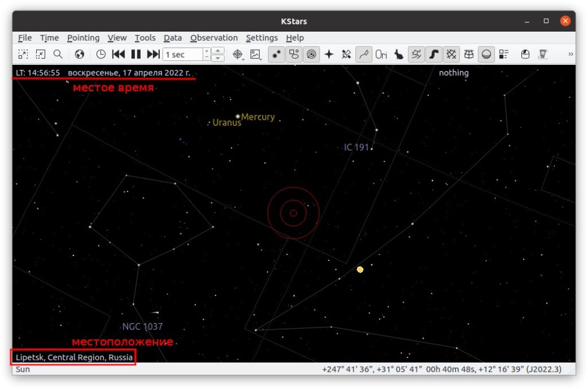Pause the simulation clock
Screen dimensions: 588x389
136,55
